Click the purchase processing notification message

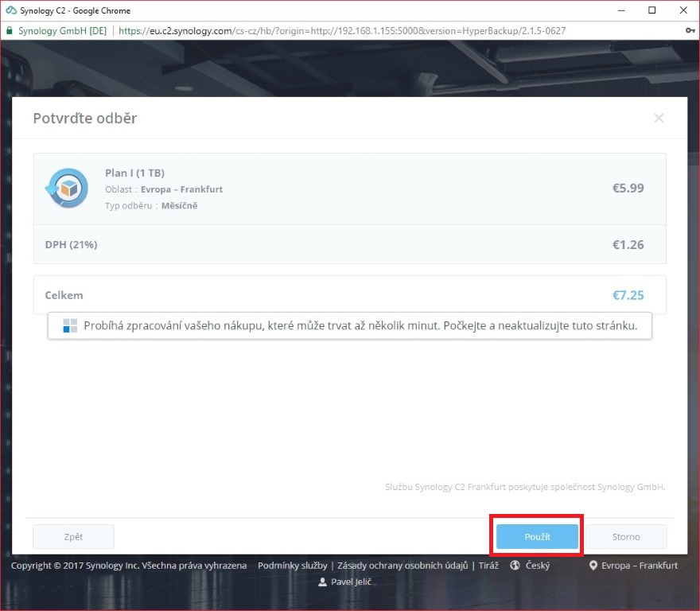pos(350,325)
